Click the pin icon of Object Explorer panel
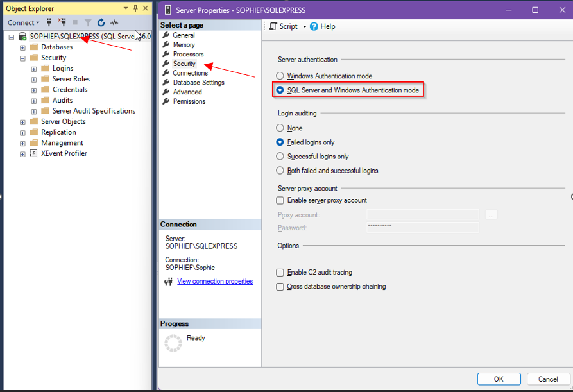Image resolution: width=573 pixels, height=392 pixels. click(x=135, y=8)
